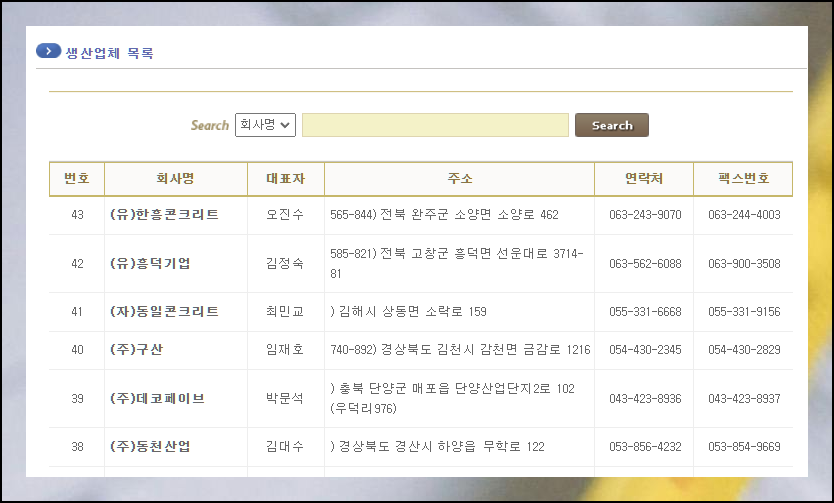834x503 pixels.
Task: Select representative name 박문석
Action: (285, 398)
